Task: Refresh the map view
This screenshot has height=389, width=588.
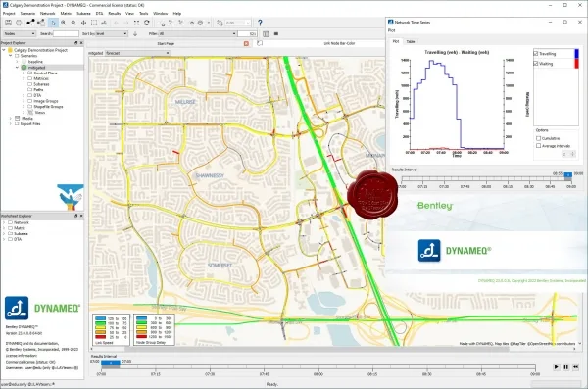Action: click(x=147, y=23)
